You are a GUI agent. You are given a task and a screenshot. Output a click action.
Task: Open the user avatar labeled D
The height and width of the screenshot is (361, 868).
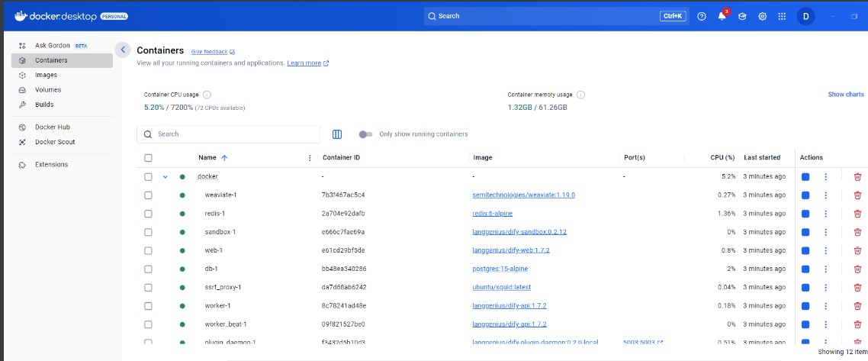pyautogui.click(x=805, y=17)
